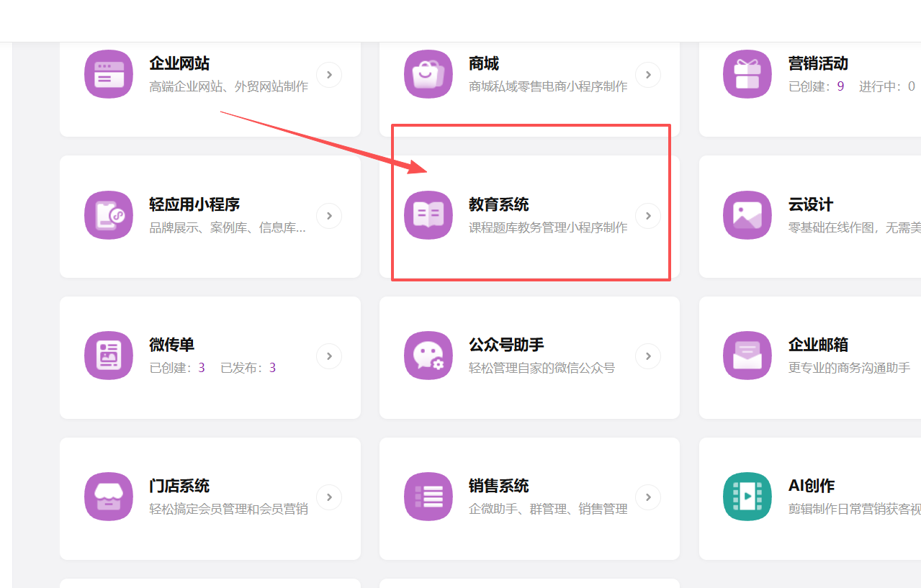Open the 教育系统 title link
The height and width of the screenshot is (588, 921).
click(x=499, y=204)
